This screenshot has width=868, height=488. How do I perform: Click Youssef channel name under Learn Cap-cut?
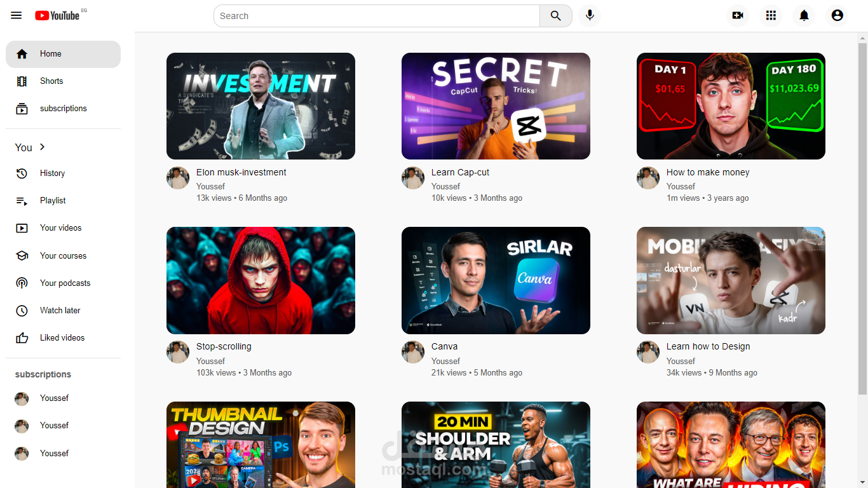445,186
